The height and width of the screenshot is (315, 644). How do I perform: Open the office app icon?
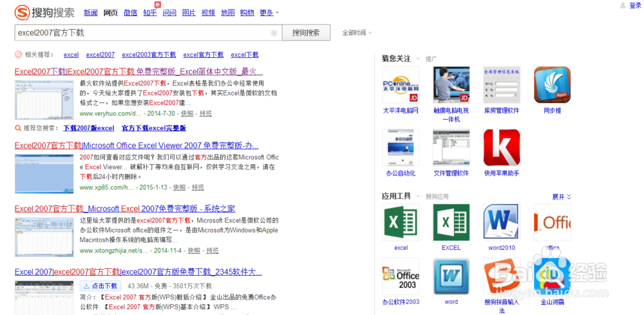(x=552, y=222)
